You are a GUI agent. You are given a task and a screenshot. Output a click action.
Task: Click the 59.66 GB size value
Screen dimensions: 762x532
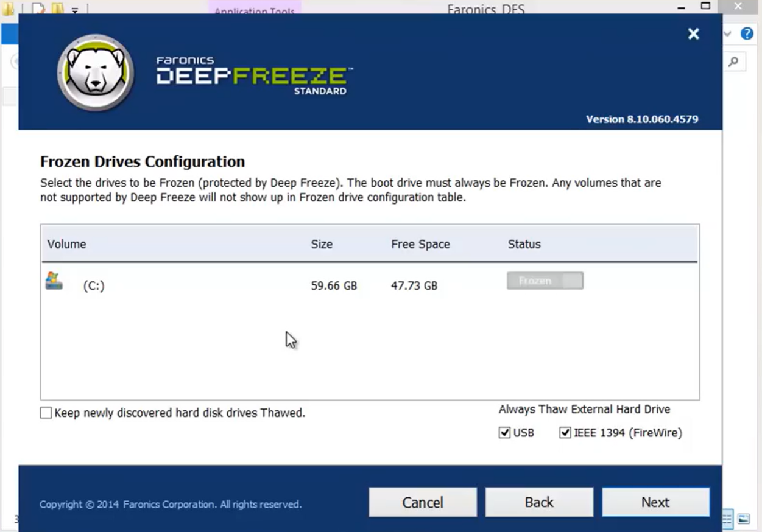(x=334, y=285)
